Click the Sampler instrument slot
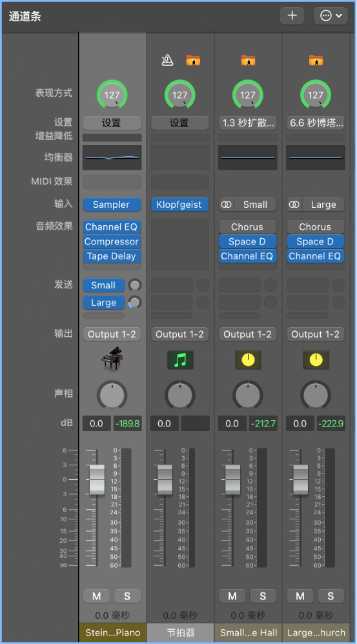This screenshot has height=644, width=357. [112, 204]
